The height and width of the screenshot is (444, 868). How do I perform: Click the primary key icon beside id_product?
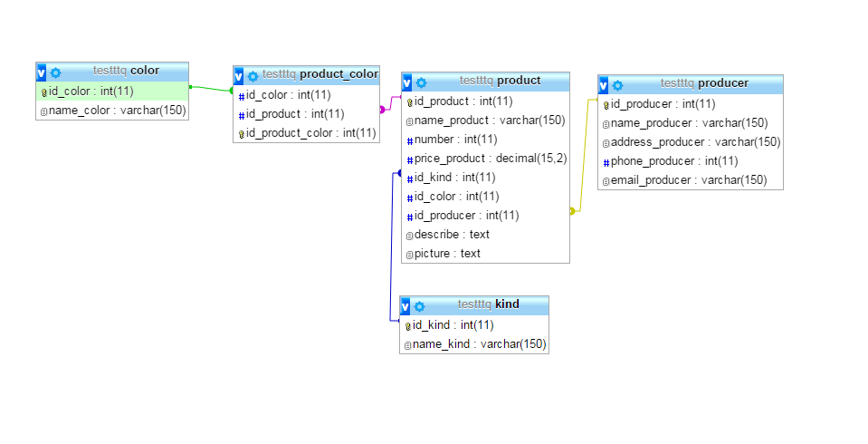click(x=409, y=101)
